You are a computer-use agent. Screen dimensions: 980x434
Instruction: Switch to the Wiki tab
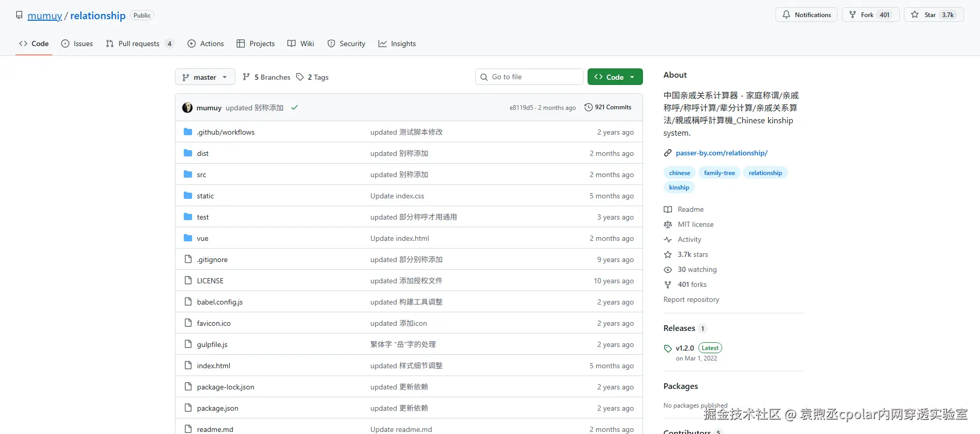point(301,44)
